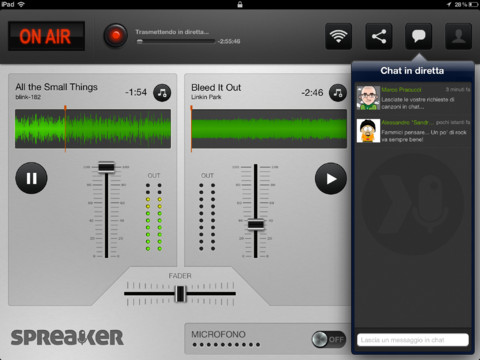
Task: Click the lock icon in status bar
Action: 240,4
